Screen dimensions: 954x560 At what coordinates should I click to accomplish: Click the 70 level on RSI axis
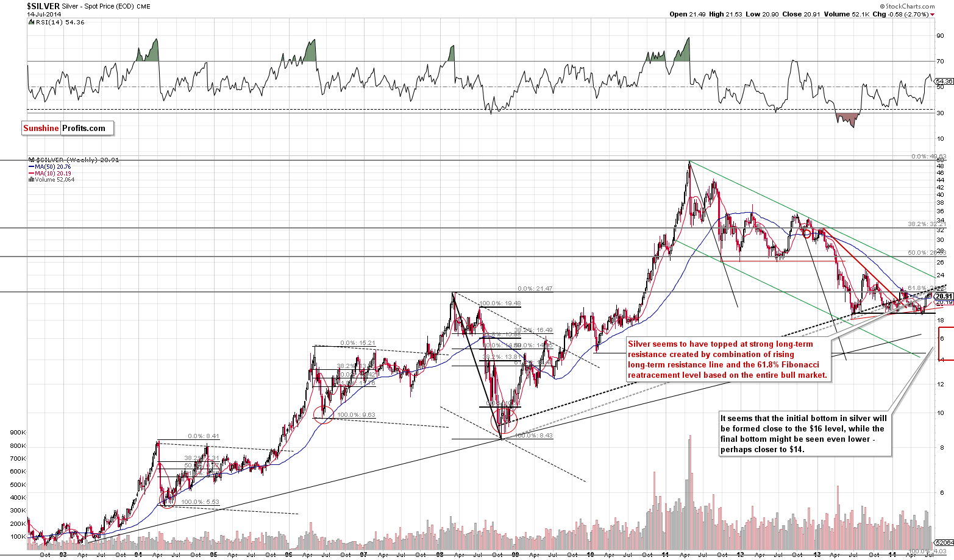[x=939, y=62]
